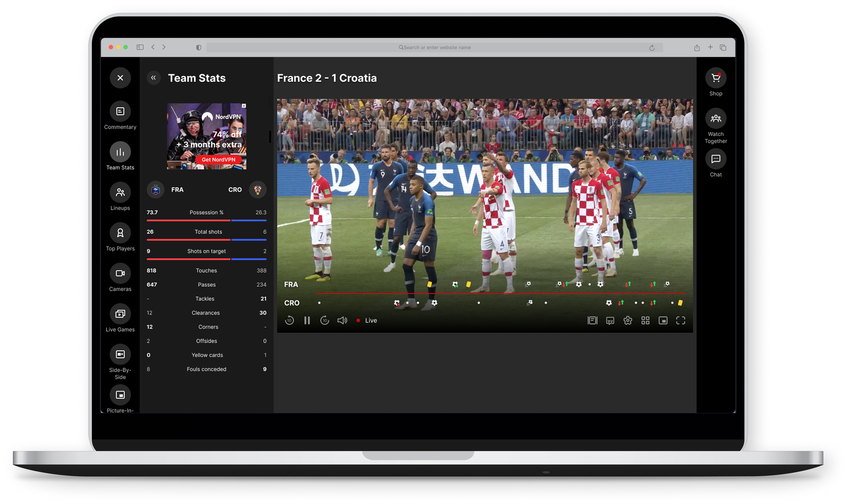Screen dimensions: 848x504
Task: Click the Passes stat label
Action: coord(207,285)
